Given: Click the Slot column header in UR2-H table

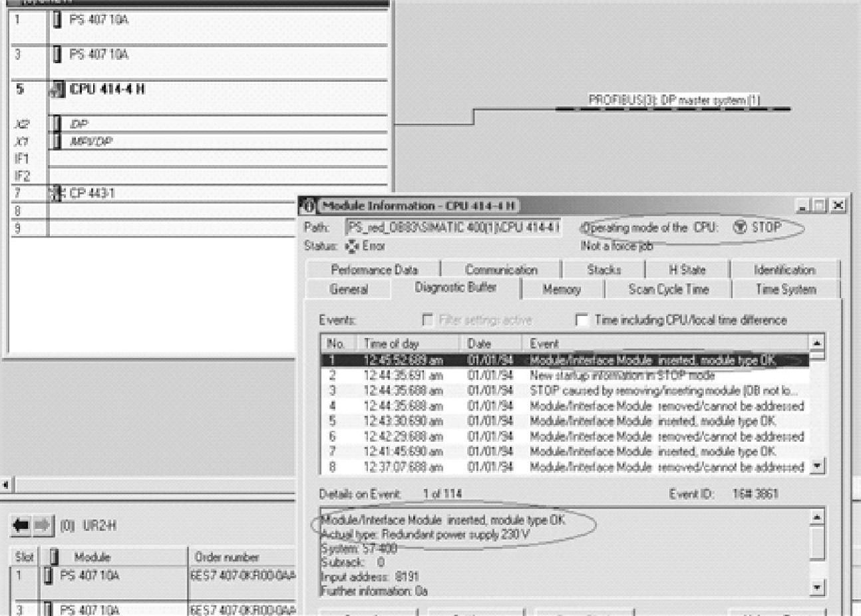Looking at the screenshot, I should pos(25,557).
